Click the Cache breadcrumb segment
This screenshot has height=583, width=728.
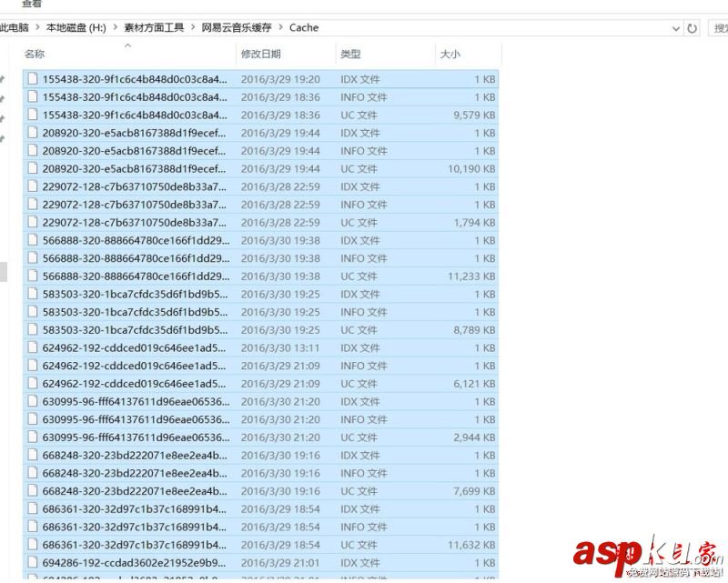click(304, 28)
